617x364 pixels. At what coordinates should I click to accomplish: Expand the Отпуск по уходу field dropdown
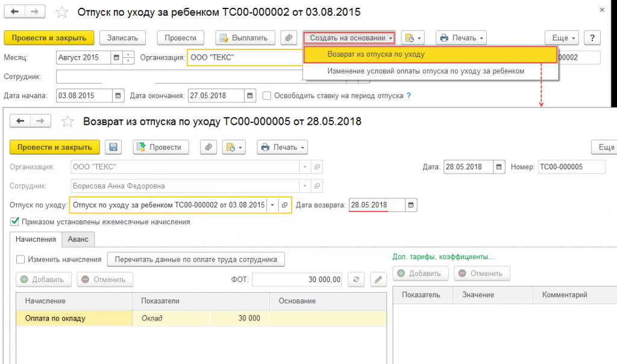272,206
